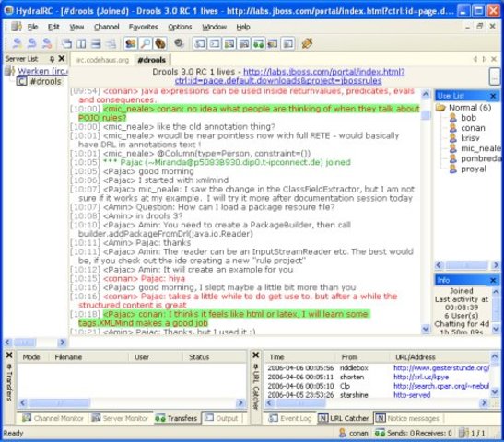The width and height of the screenshot is (504, 442).
Task: Click the HydraIRC app icon beside File menu
Action: point(16,27)
